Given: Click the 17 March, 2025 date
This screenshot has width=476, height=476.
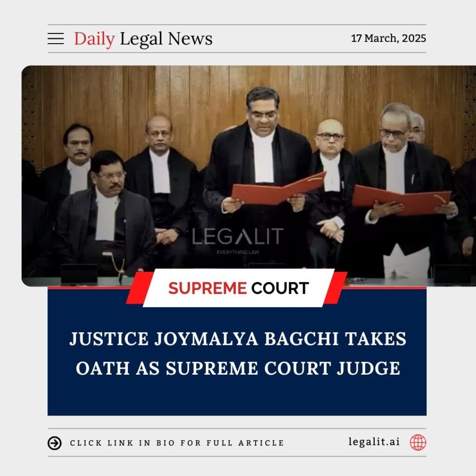Looking at the screenshot, I should 388,38.
